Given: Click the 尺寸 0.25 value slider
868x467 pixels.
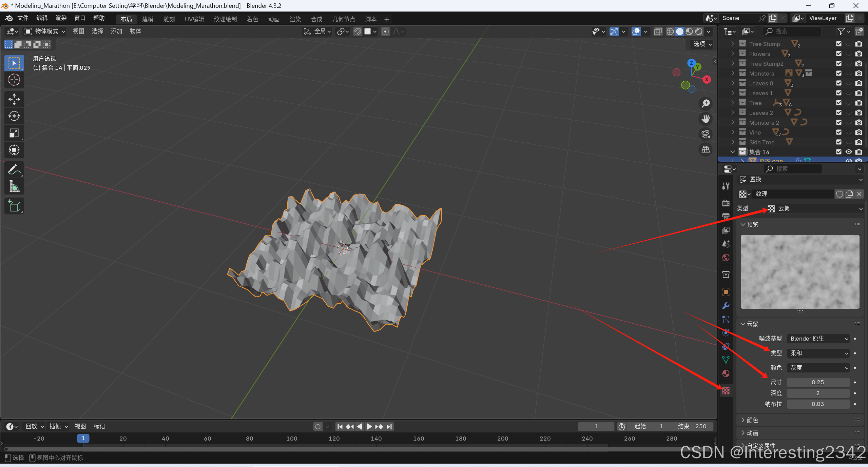Looking at the screenshot, I should tap(818, 382).
